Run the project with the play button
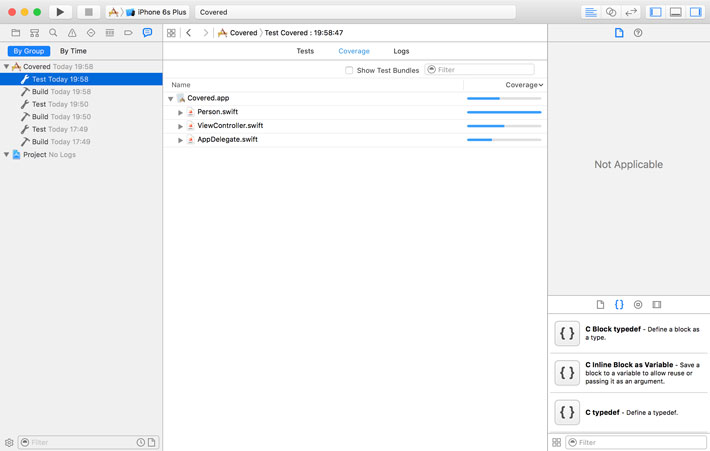 [x=60, y=12]
